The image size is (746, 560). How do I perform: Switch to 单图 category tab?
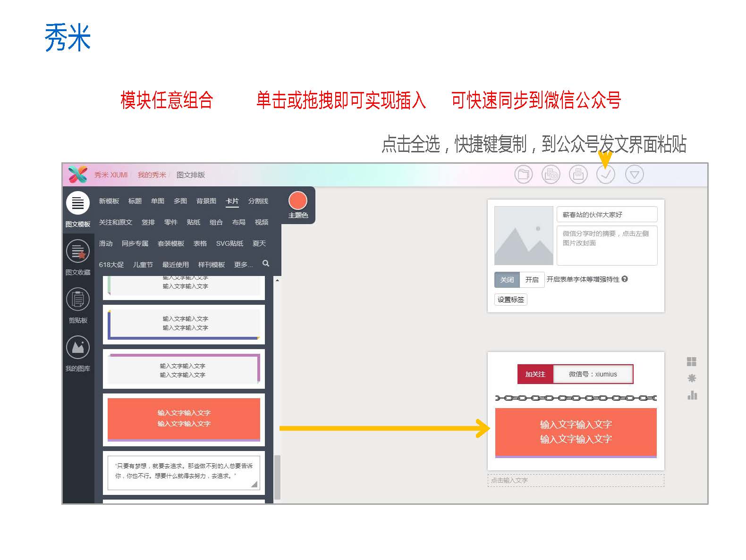(158, 201)
